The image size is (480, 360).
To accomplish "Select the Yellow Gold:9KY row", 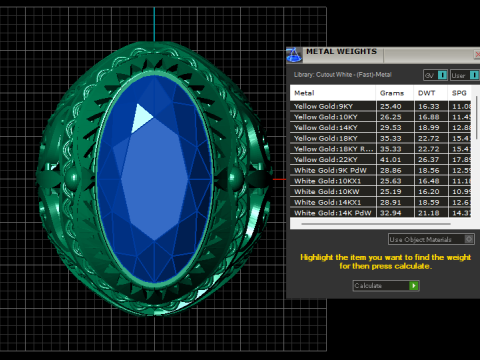I will click(381, 106).
